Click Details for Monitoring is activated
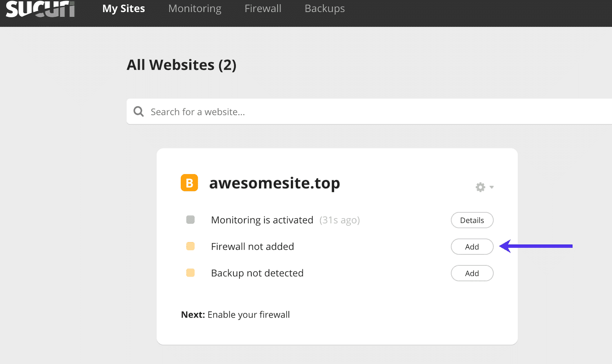 tap(472, 220)
